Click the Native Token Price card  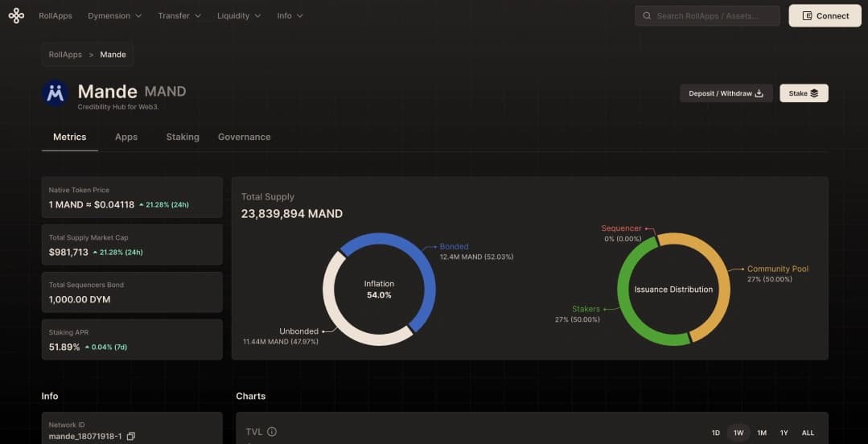(x=132, y=198)
